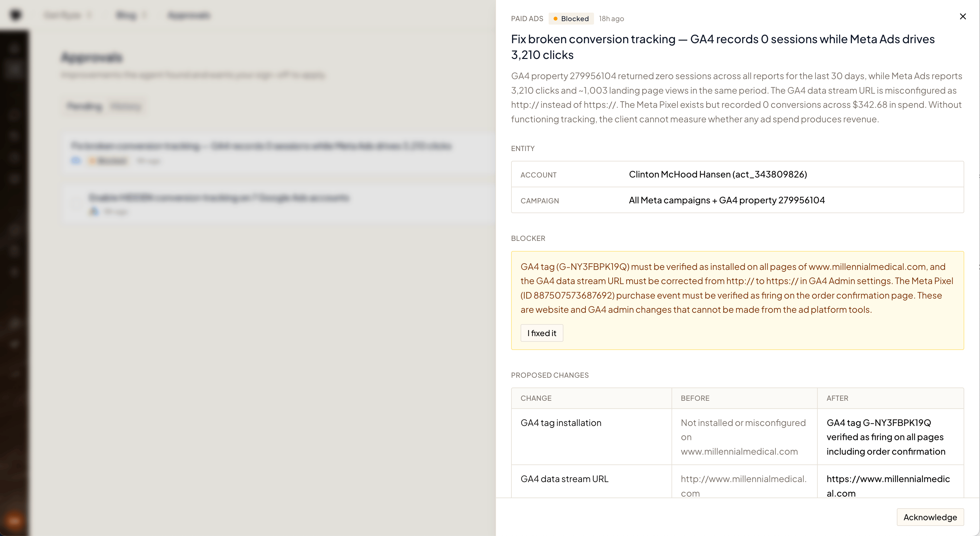Viewport: 980px width, 536px height.
Task: Click the CHANGE column header
Action: 536,398
